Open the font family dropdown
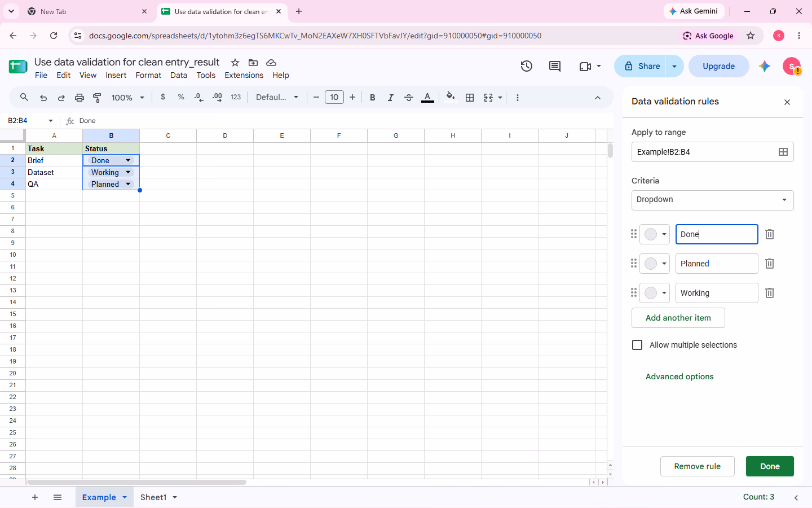 pyautogui.click(x=277, y=98)
